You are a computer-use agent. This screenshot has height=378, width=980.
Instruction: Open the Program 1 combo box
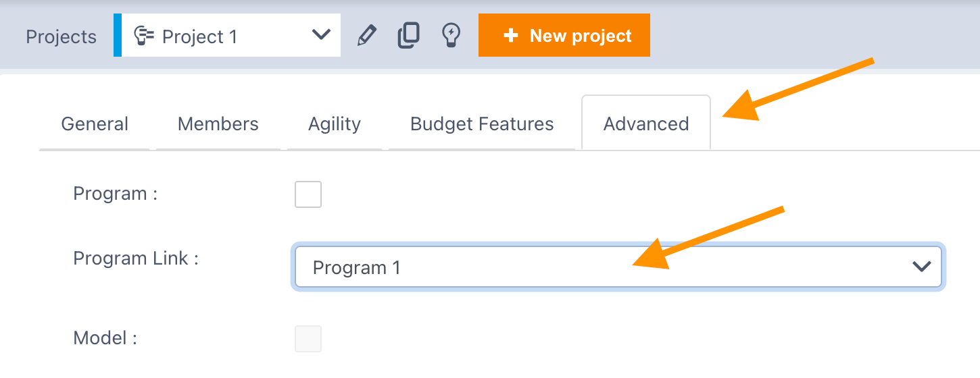618,267
